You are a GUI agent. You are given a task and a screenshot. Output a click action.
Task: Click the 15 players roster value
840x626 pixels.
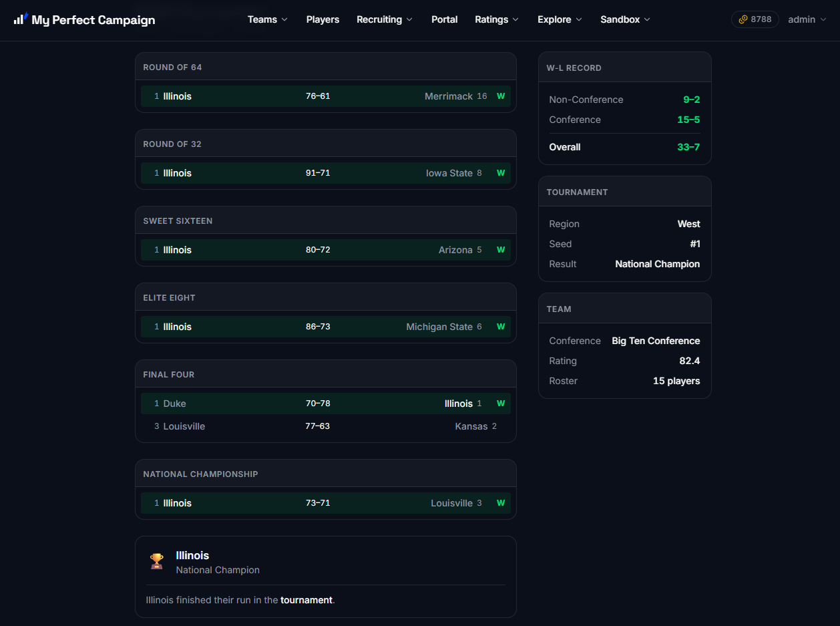click(676, 381)
